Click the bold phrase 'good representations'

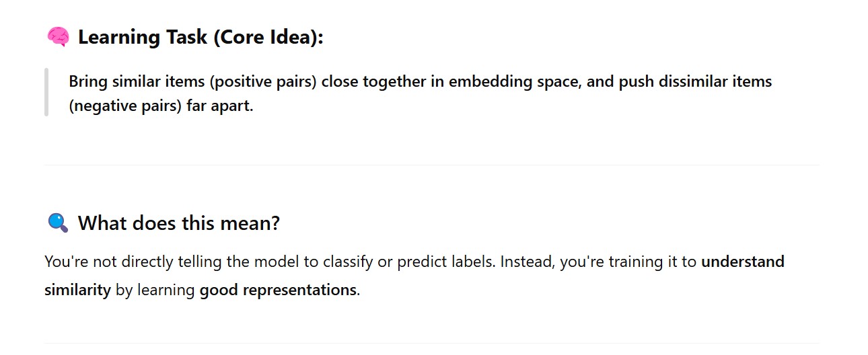278,291
